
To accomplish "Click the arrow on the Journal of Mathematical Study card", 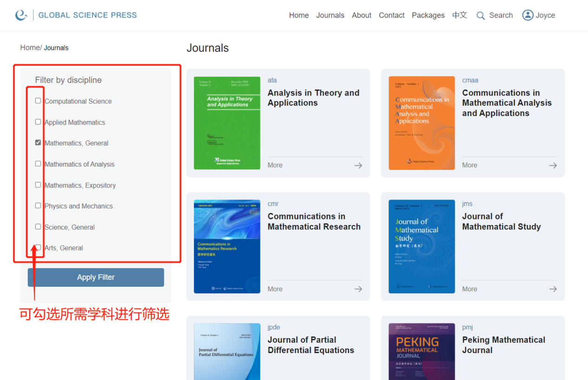I will [x=553, y=289].
